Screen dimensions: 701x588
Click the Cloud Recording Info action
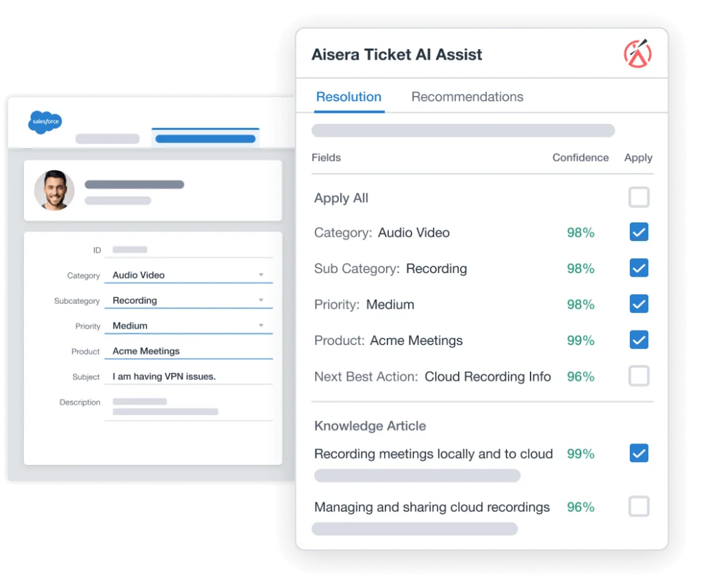(487, 376)
